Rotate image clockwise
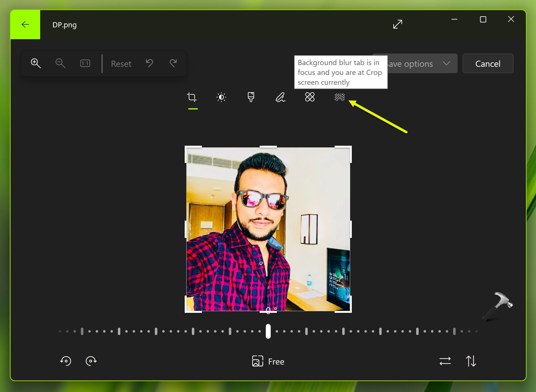This screenshot has width=536, height=392. tap(91, 361)
